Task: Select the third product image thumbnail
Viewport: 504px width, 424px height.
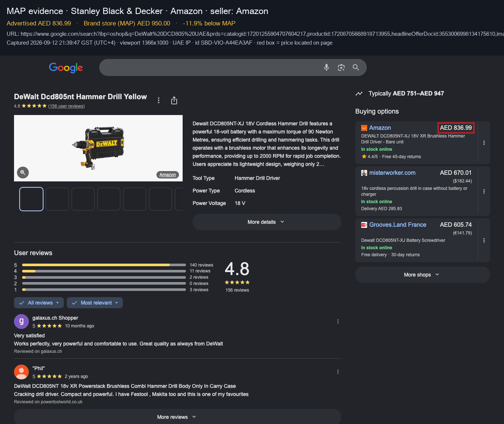Action: (83, 199)
